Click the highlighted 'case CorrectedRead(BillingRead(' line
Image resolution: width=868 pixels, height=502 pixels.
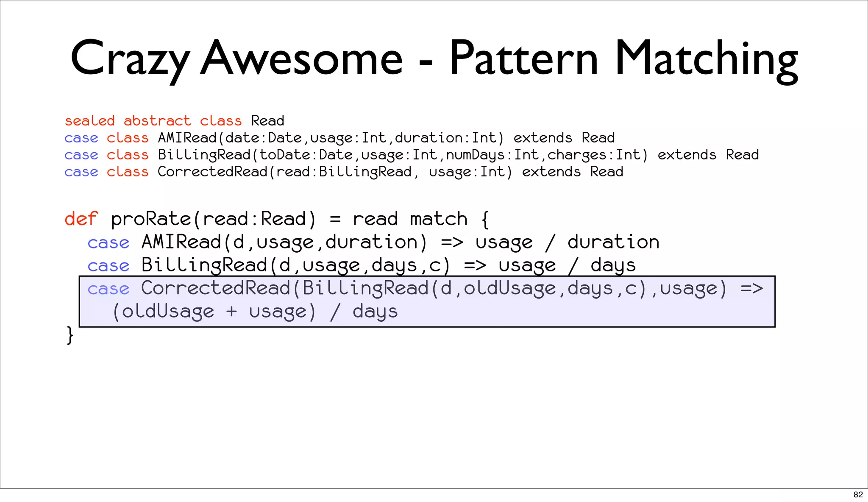(x=425, y=289)
